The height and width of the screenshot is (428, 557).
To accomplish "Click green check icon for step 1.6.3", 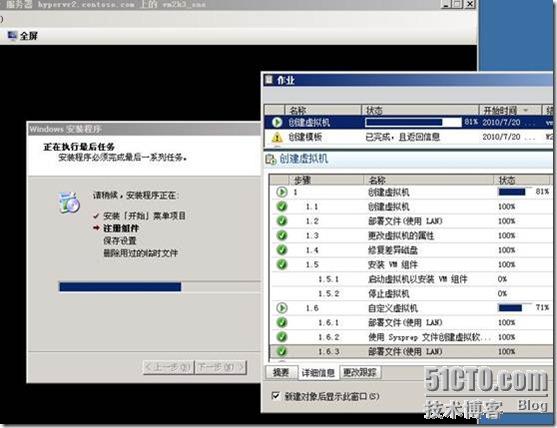I will click(x=282, y=352).
